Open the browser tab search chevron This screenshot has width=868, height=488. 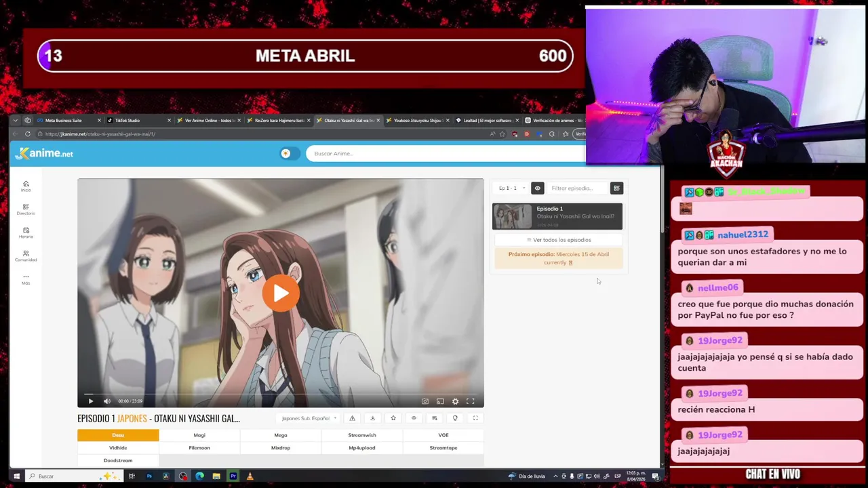[x=16, y=120]
